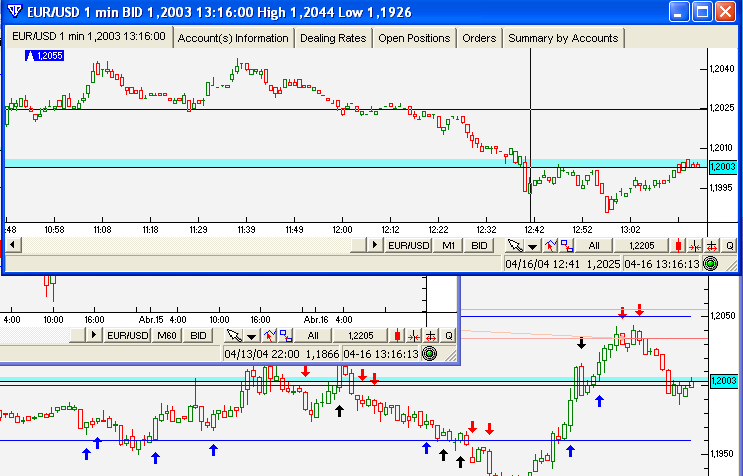Viewport: 743px width, 476px height.
Task: Toggle the BID price button in M1 toolbar
Action: pos(479,245)
